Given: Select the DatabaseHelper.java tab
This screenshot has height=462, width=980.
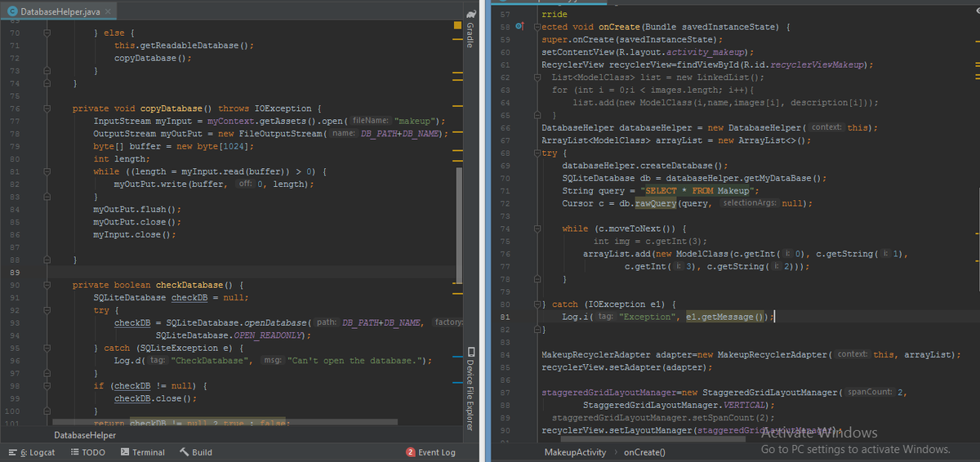Looking at the screenshot, I should coord(59,11).
